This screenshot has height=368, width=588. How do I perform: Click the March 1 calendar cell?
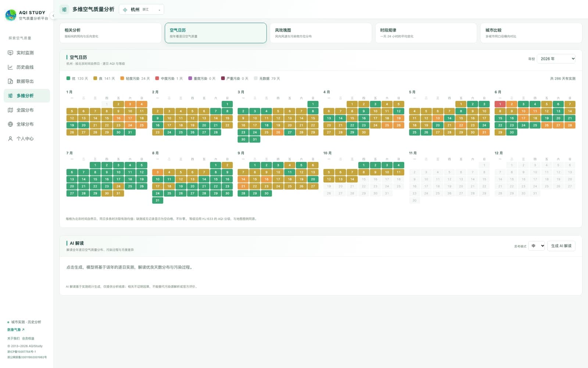coord(313,104)
